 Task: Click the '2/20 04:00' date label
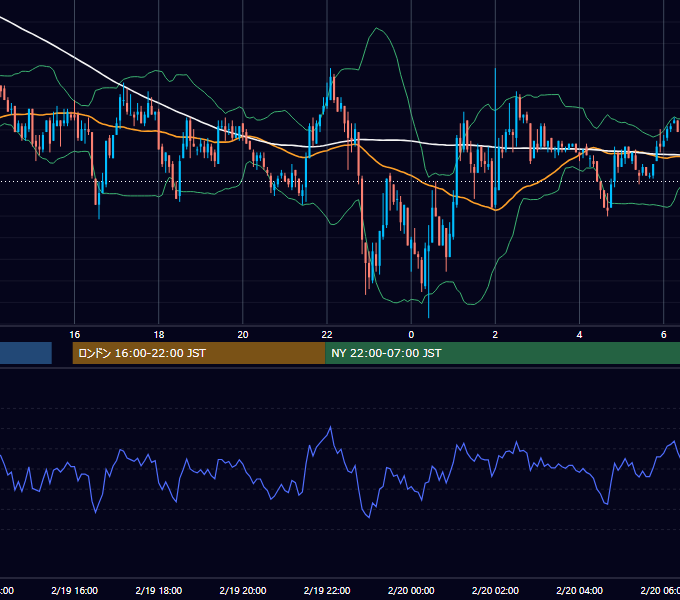point(579,590)
